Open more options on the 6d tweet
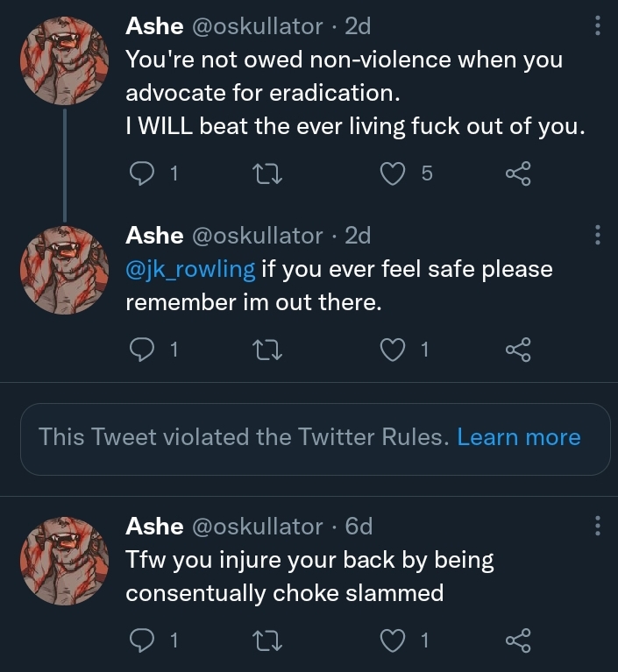Image resolution: width=618 pixels, height=672 pixels. pyautogui.click(x=597, y=526)
